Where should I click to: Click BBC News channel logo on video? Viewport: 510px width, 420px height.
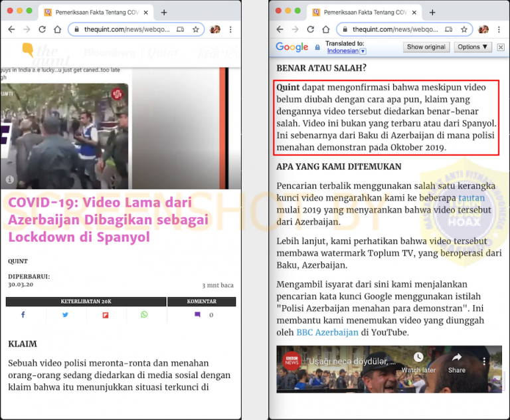coord(292,361)
